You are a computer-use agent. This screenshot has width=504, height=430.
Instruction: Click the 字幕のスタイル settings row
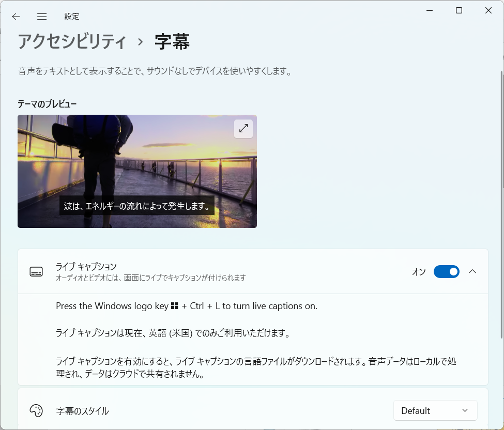click(207, 410)
